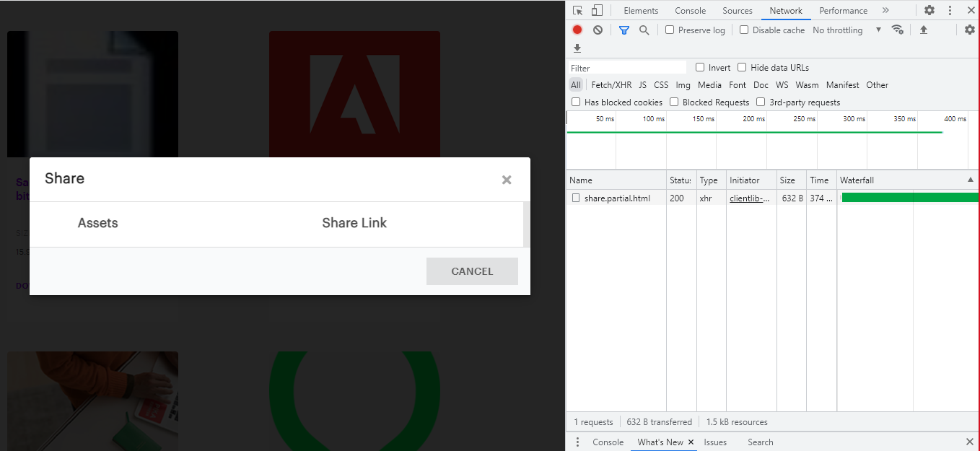980x451 pixels.
Task: Open network panel settings gear
Action: tap(970, 30)
